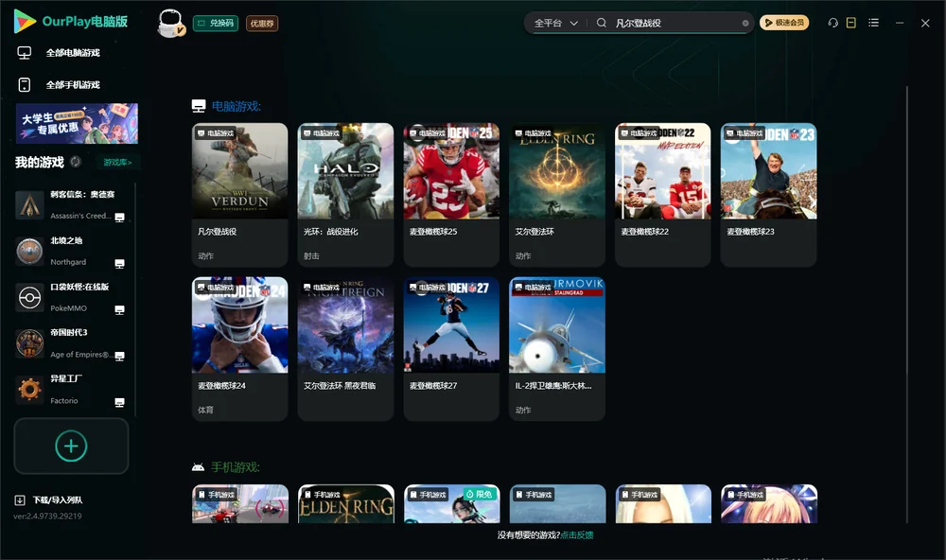Open the 麦登橄榄球27 game card

pyautogui.click(x=451, y=348)
